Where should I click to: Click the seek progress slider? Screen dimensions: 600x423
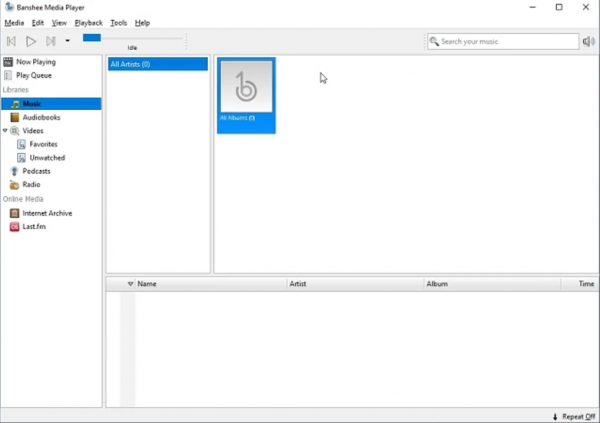coord(132,38)
